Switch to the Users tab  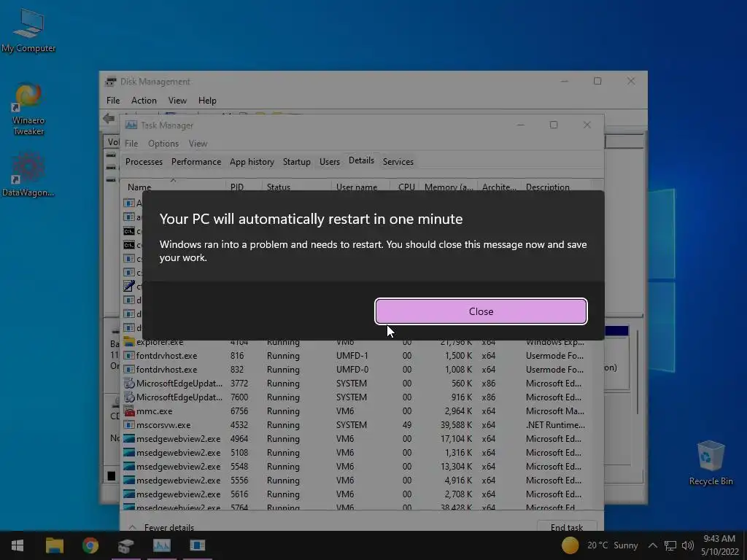pyautogui.click(x=330, y=161)
